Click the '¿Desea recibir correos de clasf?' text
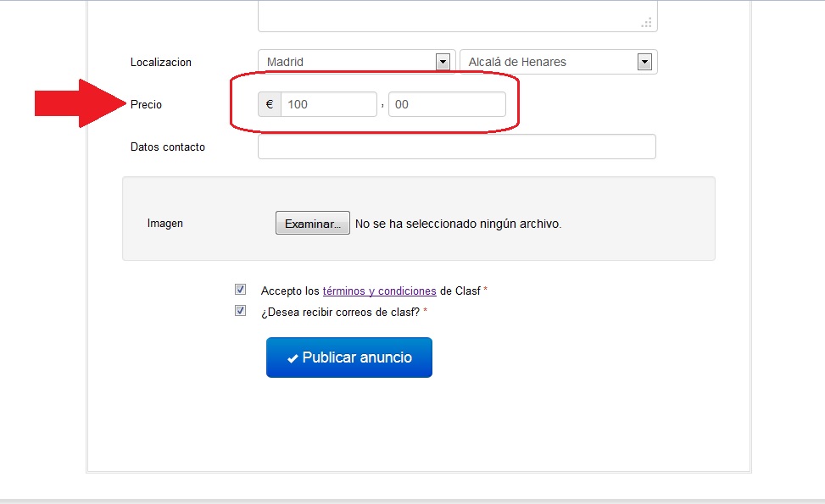Screen dimensions: 825x504 [340, 313]
